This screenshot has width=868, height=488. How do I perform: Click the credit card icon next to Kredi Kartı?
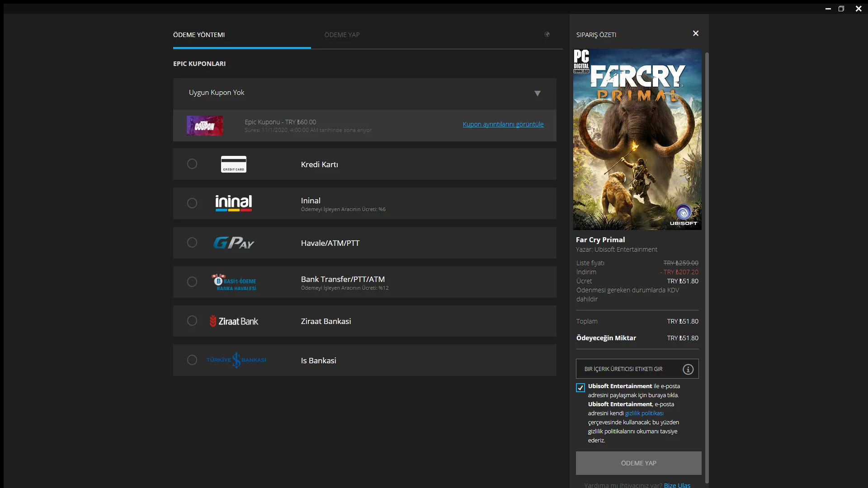click(233, 164)
